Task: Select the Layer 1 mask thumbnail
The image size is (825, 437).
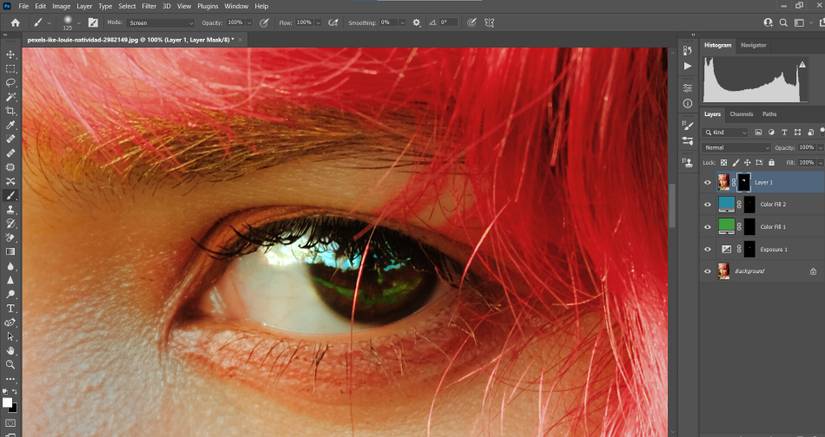Action: click(x=743, y=182)
